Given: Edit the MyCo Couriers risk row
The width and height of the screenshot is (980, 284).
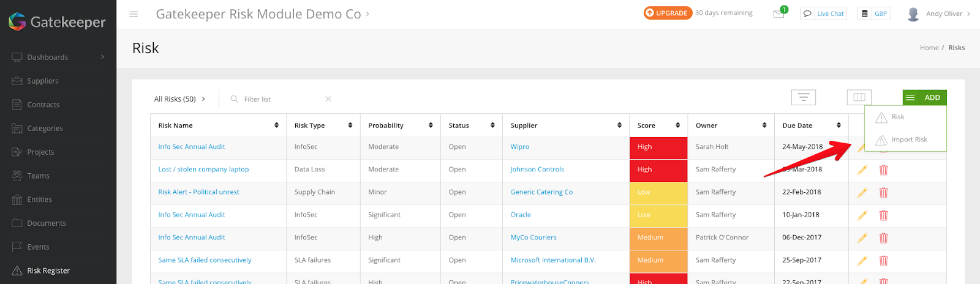Looking at the screenshot, I should pos(862,238).
